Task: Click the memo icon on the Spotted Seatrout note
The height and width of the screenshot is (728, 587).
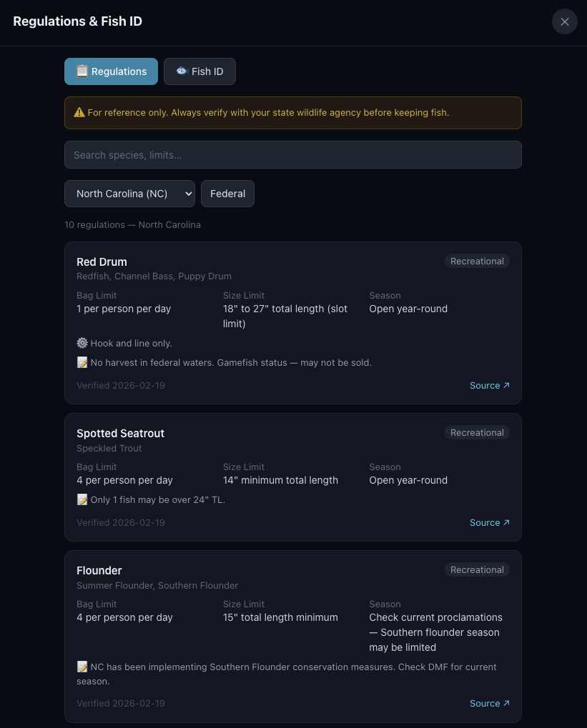Action: point(82,499)
